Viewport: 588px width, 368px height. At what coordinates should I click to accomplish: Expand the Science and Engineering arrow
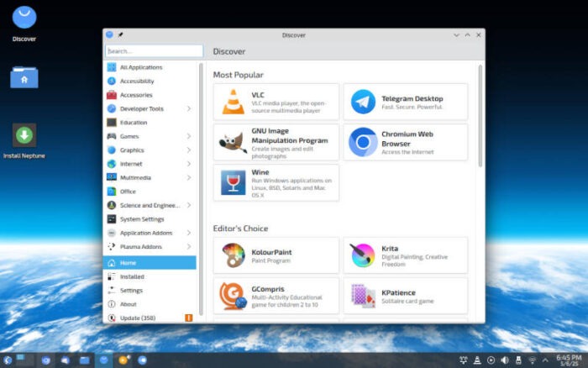[189, 205]
